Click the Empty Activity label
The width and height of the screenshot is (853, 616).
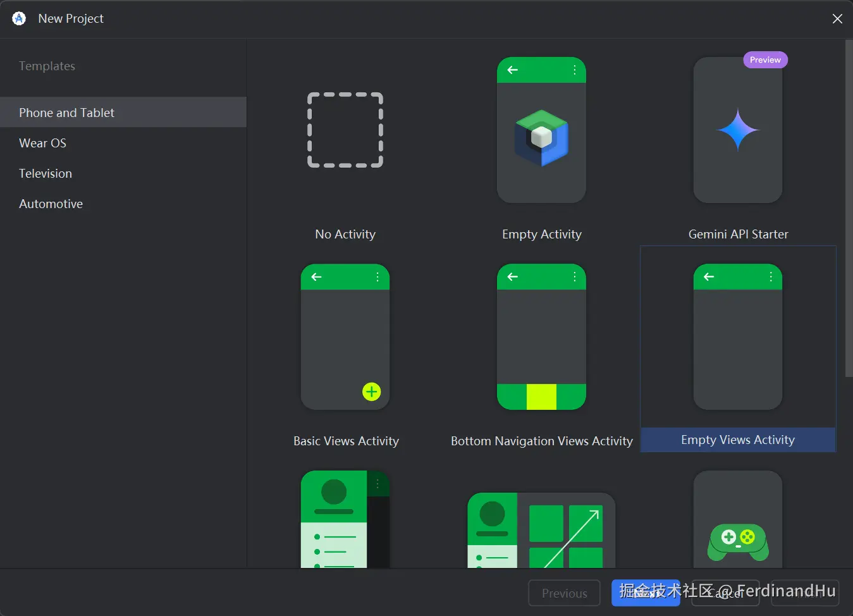click(x=542, y=234)
